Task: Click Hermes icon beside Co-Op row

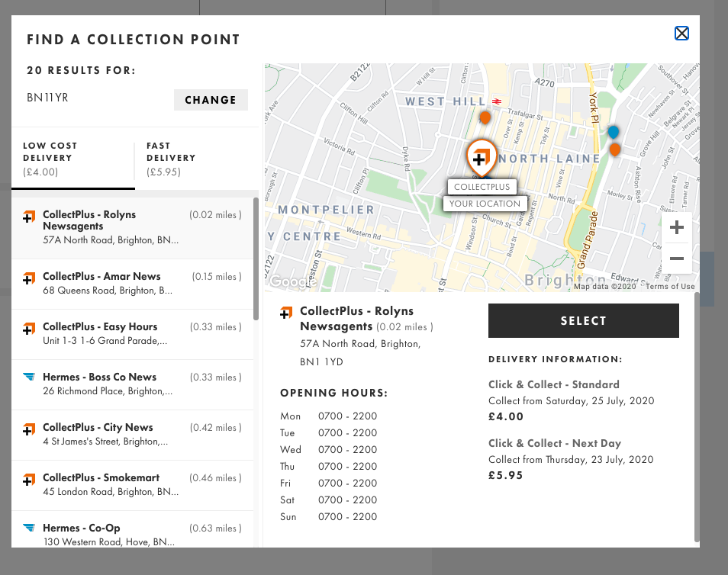Action: point(29,527)
